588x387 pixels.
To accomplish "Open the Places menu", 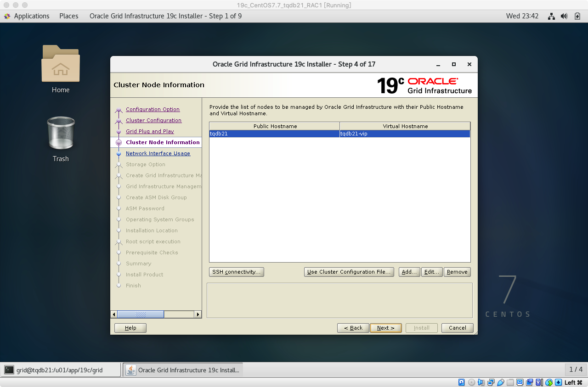I will (x=69, y=16).
